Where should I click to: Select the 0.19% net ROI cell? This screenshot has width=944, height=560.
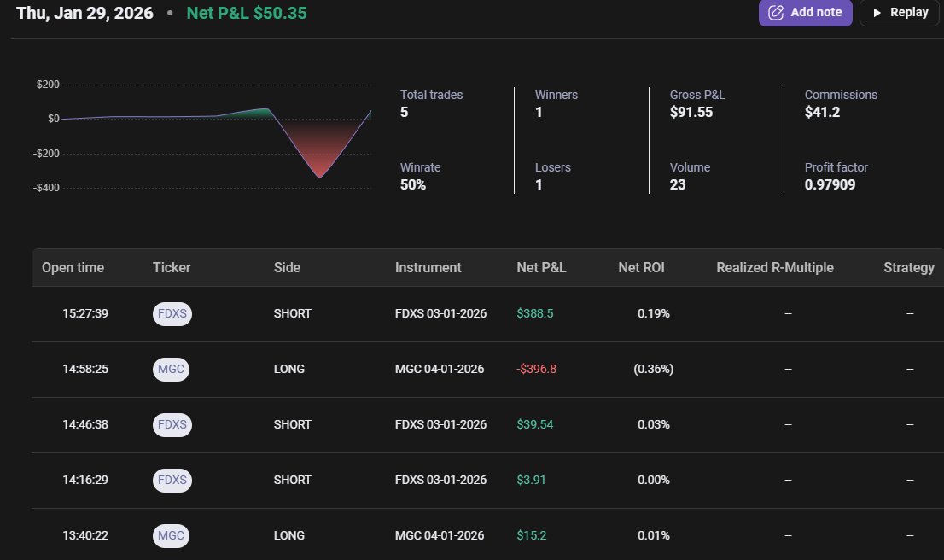click(654, 314)
